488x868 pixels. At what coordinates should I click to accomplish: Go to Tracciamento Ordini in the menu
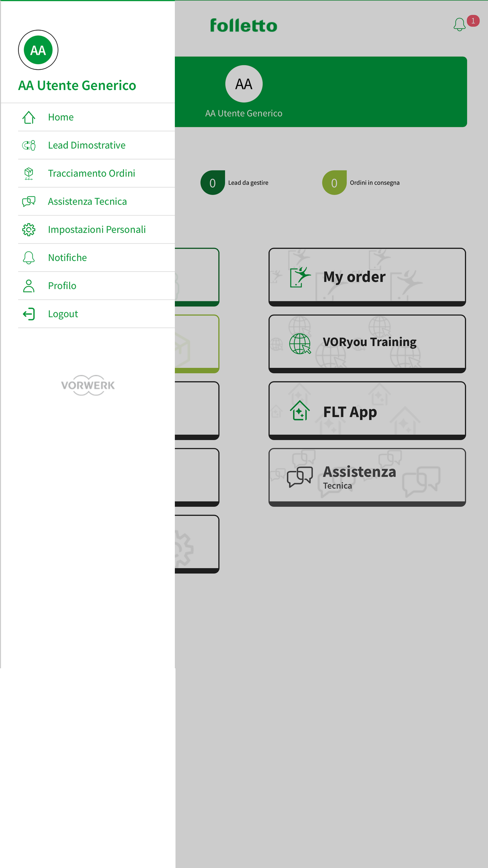click(x=96, y=174)
